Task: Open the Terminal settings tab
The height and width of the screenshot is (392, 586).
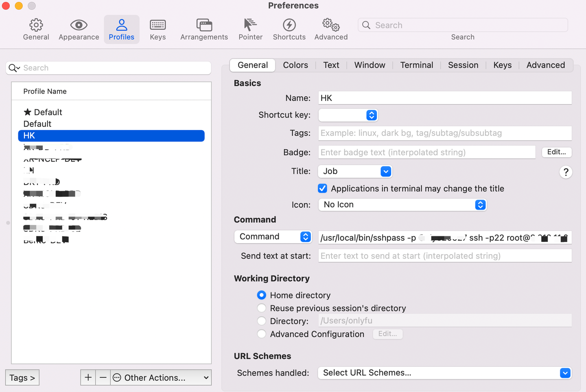Action: pyautogui.click(x=417, y=65)
